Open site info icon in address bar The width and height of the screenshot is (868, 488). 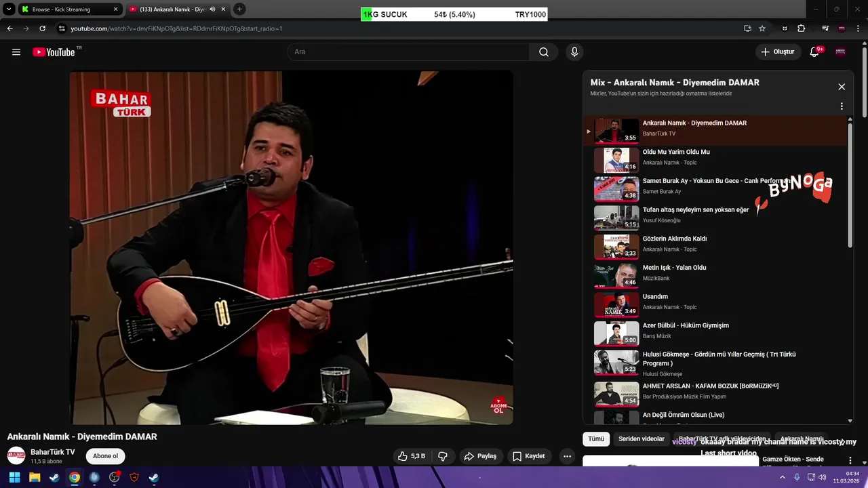click(x=62, y=28)
